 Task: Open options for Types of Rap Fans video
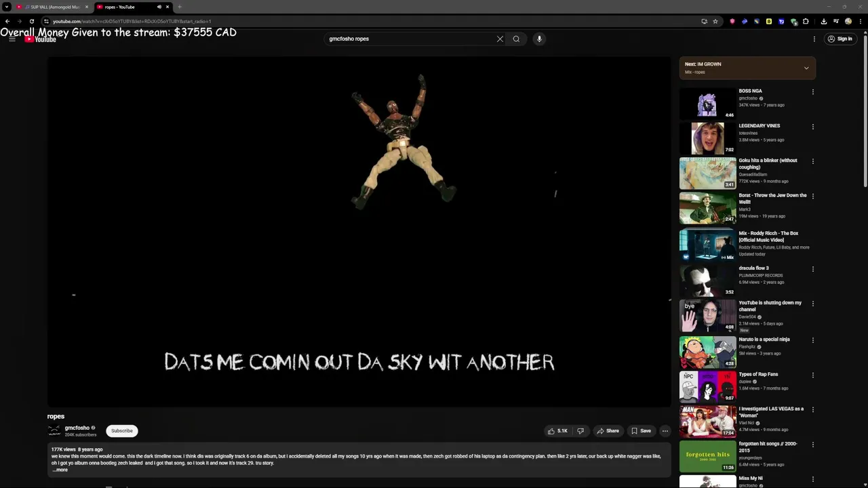(813, 375)
